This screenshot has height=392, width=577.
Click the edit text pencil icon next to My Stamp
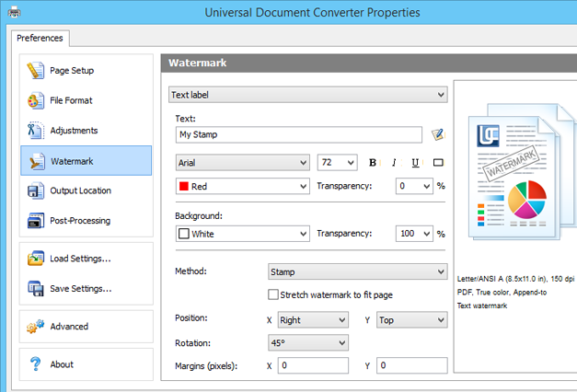tap(438, 134)
